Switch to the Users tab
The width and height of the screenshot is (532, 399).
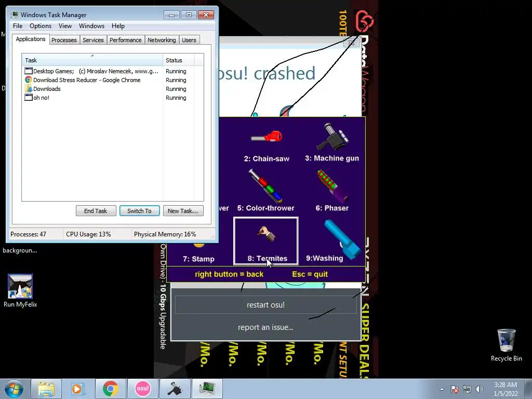(x=189, y=40)
